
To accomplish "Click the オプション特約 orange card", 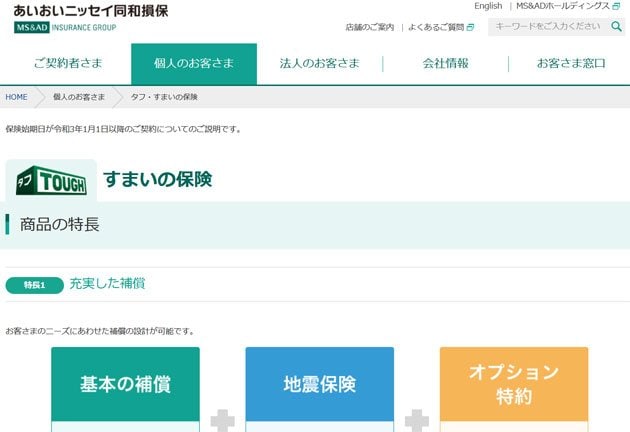I will [x=514, y=384].
